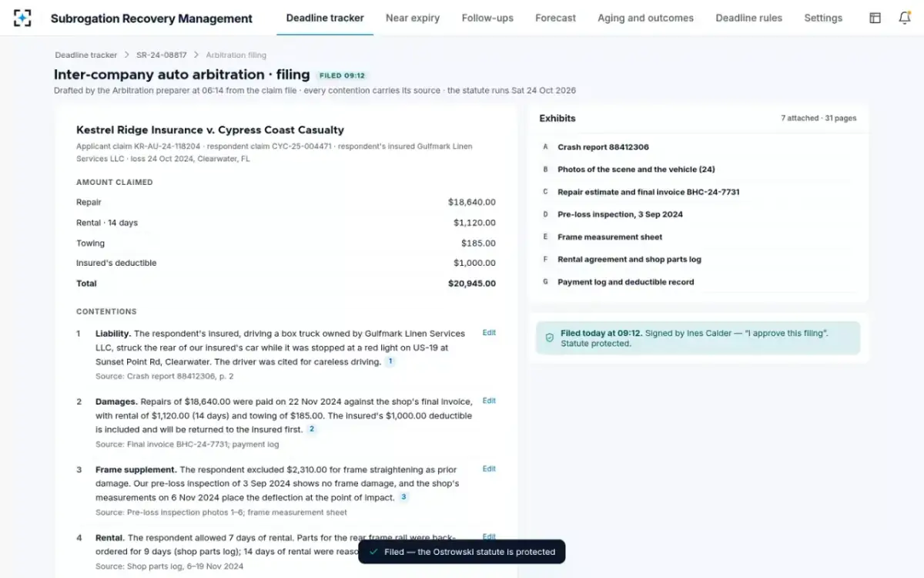The image size is (924, 578).
Task: Click the 'Filed today at 09:12' confirmation banner
Action: [x=698, y=338]
